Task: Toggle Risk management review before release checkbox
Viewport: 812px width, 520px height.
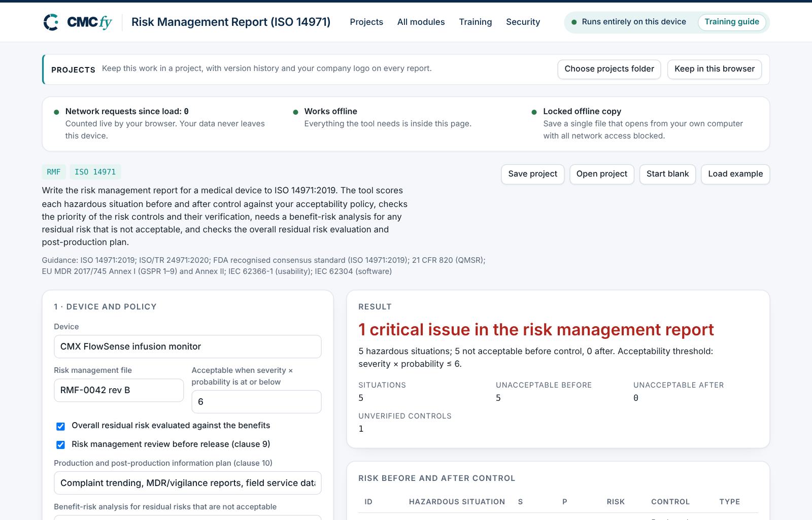Action: 60,445
